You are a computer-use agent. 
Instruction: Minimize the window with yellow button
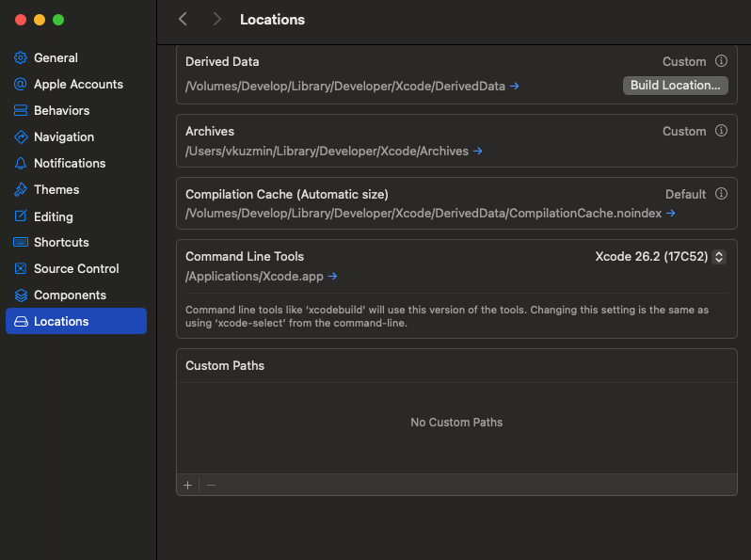[x=40, y=20]
